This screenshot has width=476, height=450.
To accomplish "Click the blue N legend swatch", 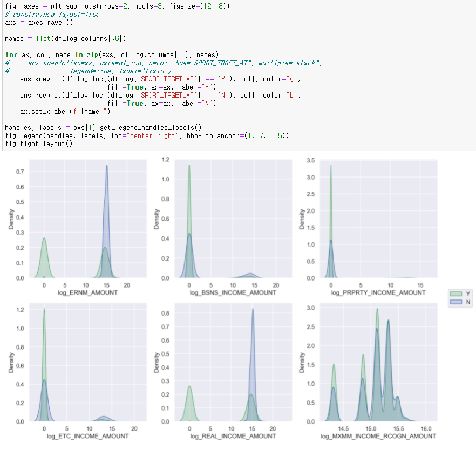I will (455, 302).
